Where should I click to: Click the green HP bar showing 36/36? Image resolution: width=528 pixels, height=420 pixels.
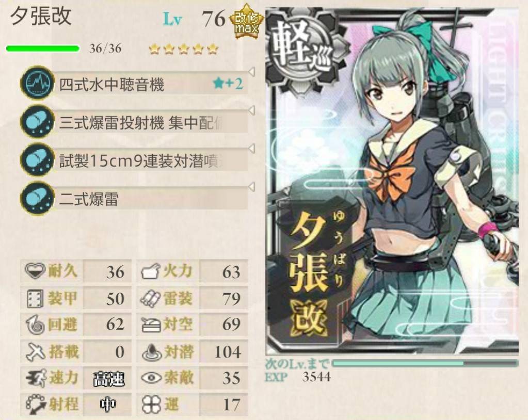[43, 49]
